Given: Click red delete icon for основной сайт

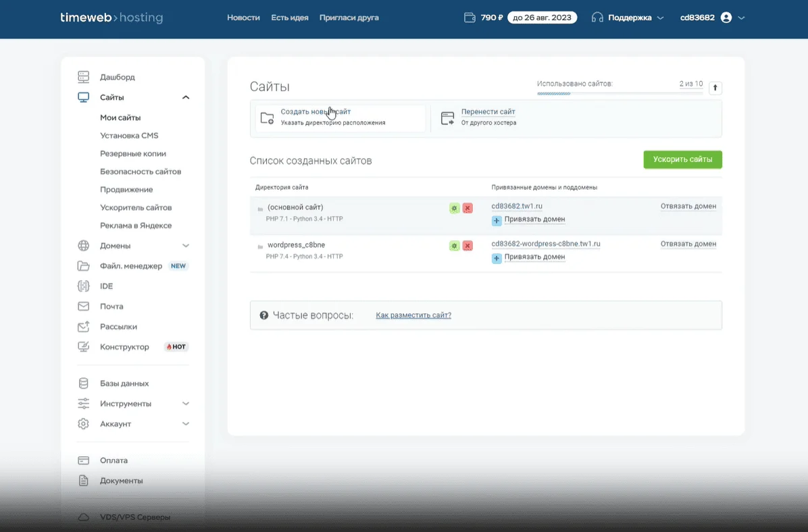Looking at the screenshot, I should tap(468, 209).
